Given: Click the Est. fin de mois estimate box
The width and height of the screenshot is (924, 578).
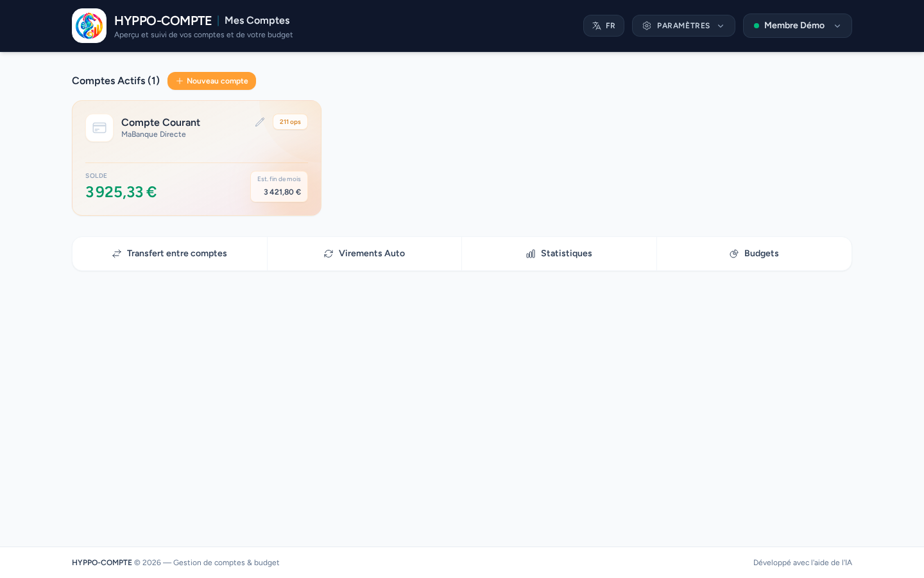Looking at the screenshot, I should pos(279,186).
